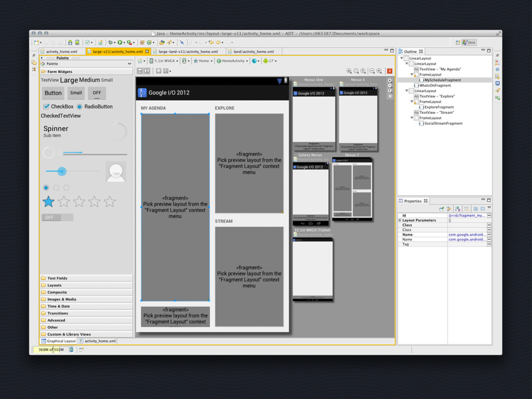The height and width of the screenshot is (399, 532).
Task: Click the green Run button in toolbar
Action: pos(120,43)
